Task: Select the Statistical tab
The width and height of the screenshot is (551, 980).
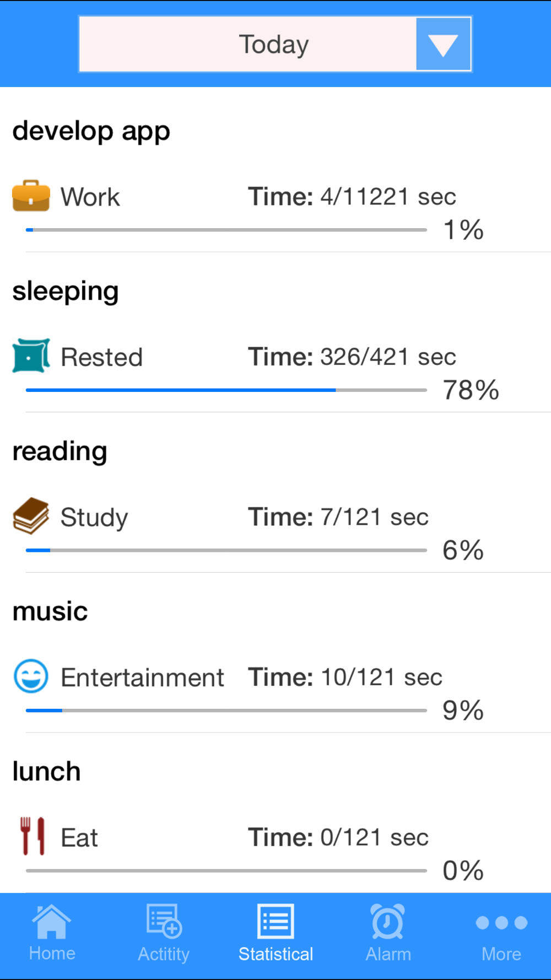Action: [x=275, y=933]
